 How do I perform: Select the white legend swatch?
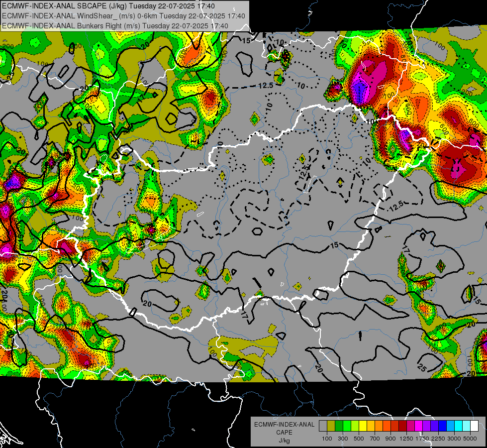click(x=475, y=426)
